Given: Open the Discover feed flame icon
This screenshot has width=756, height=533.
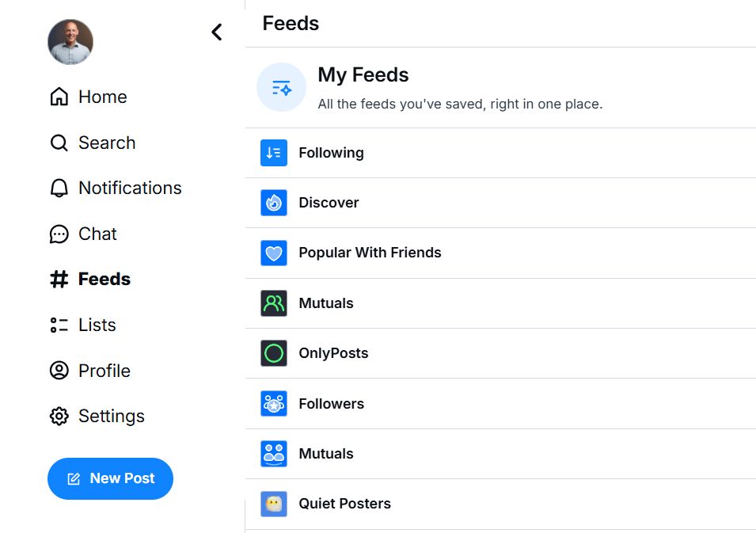Looking at the screenshot, I should click(274, 203).
